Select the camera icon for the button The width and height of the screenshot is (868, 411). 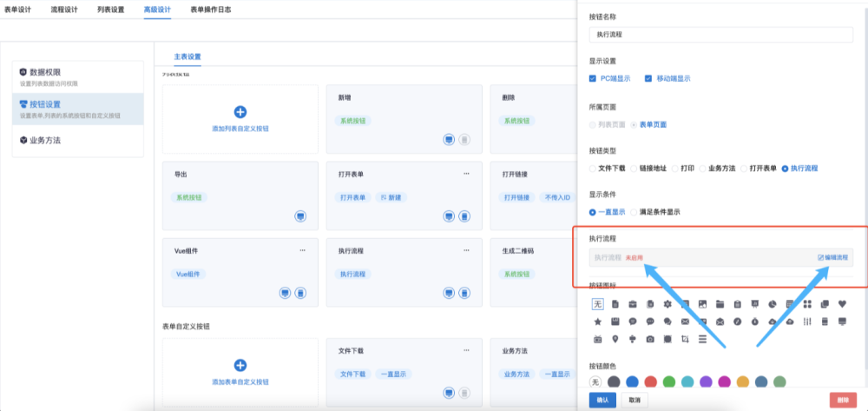[x=649, y=339]
